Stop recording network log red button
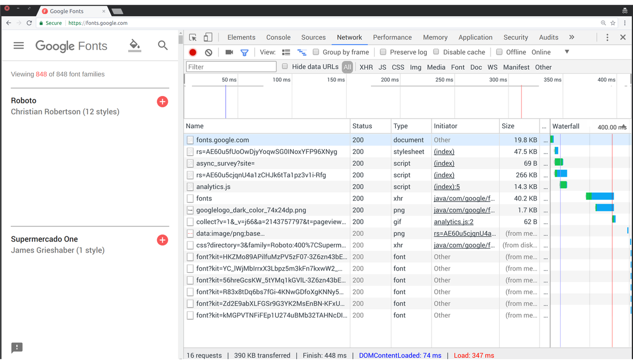 click(x=193, y=52)
